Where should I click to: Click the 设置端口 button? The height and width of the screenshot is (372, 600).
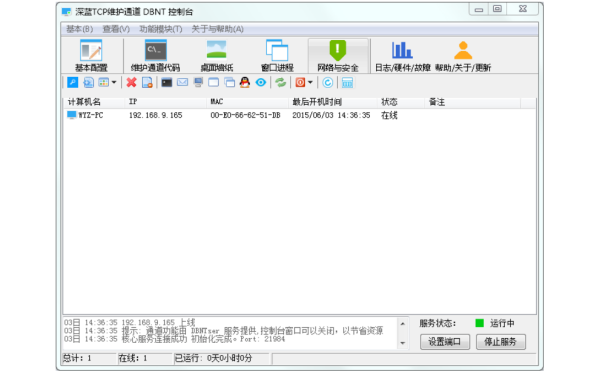click(445, 341)
